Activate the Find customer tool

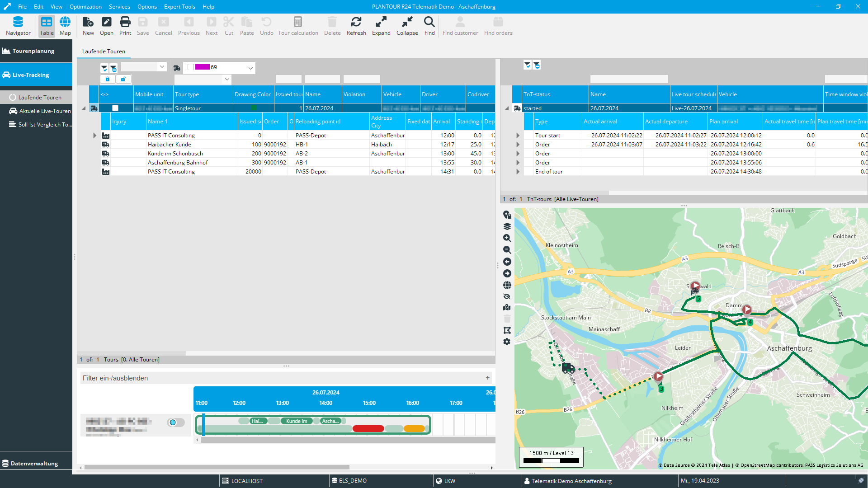click(460, 25)
